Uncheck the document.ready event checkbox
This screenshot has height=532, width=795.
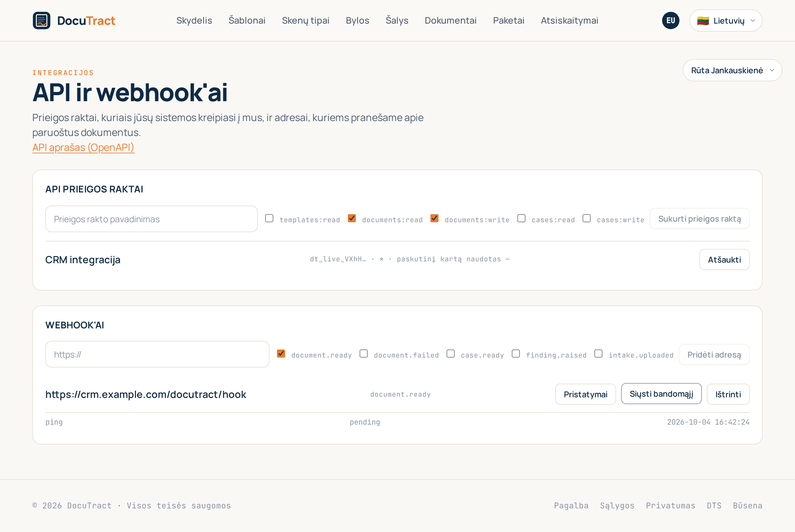point(281,354)
